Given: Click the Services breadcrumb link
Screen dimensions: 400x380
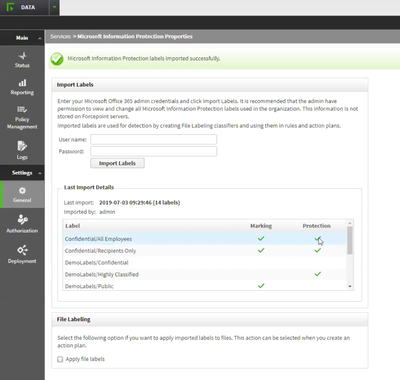Looking at the screenshot, I should tap(60, 36).
